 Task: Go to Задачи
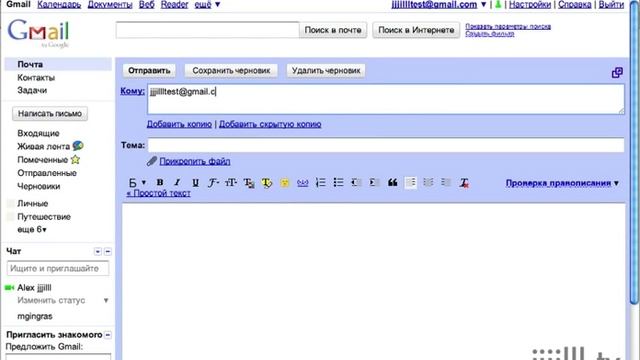32,90
